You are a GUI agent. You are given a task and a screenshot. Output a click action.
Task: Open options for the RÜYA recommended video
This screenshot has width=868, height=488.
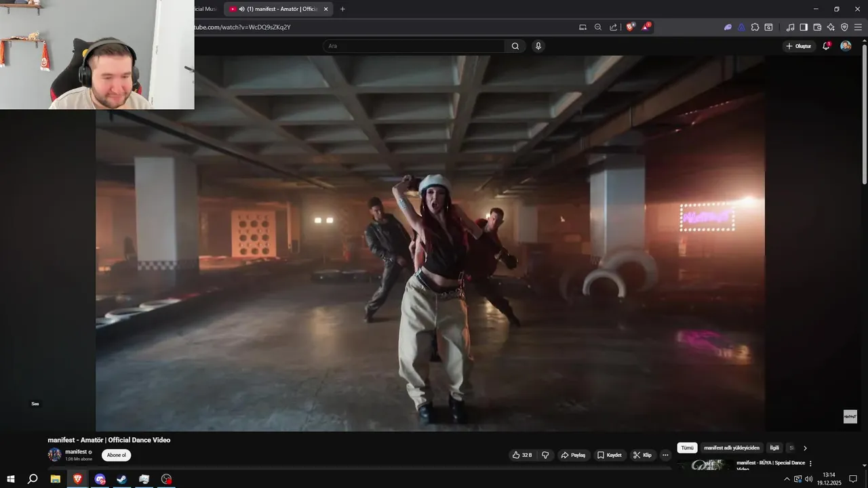click(x=810, y=464)
